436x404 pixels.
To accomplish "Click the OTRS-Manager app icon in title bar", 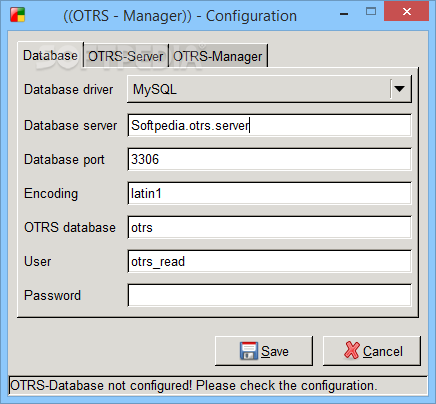I will 17,15.
